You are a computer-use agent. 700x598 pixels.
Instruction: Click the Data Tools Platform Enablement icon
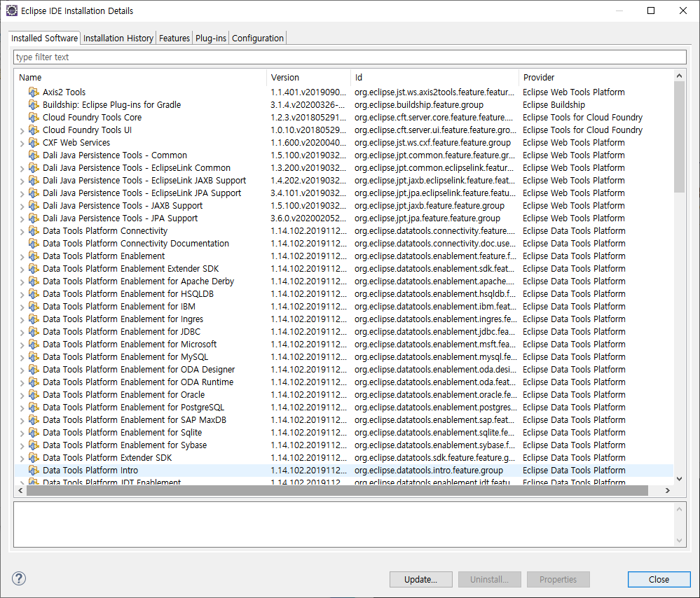point(34,256)
